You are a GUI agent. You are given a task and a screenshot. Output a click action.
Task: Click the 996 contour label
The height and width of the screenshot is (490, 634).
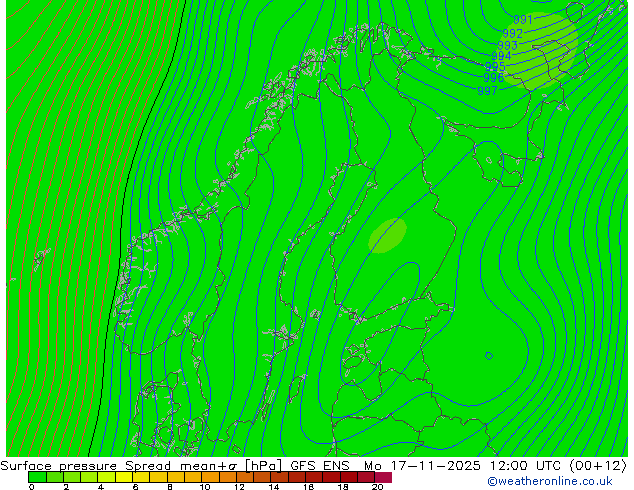[x=494, y=77]
